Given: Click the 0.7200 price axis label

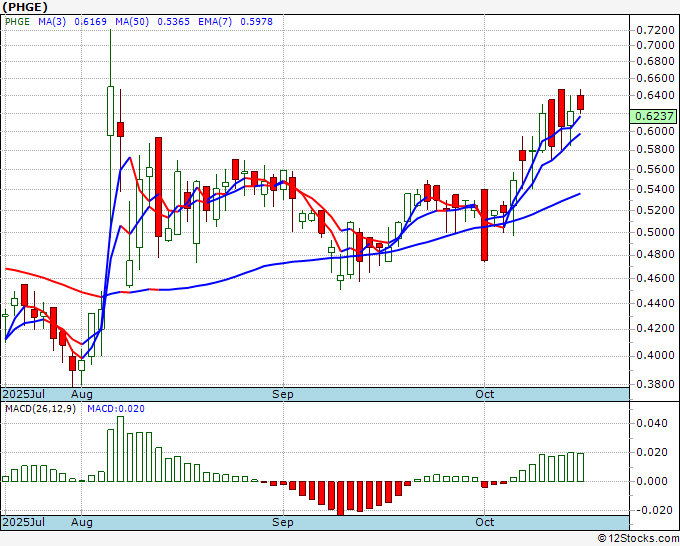Looking at the screenshot, I should click(655, 30).
